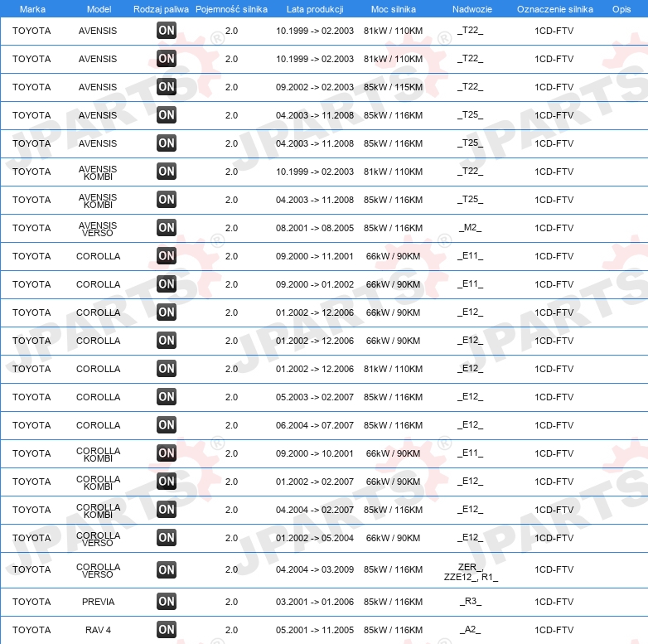This screenshot has height=644, width=648.
Task: Click the ON icon in the Corolla 81kW / 110KM row
Action: pos(167,368)
